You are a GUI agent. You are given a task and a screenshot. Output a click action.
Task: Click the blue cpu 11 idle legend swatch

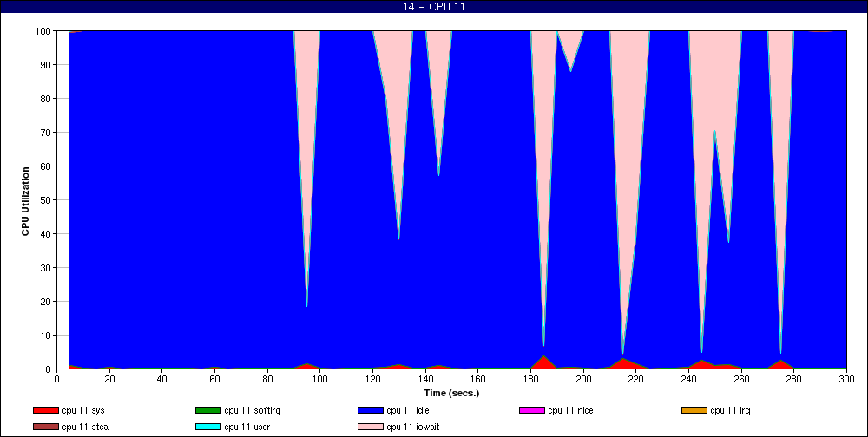[371, 410]
